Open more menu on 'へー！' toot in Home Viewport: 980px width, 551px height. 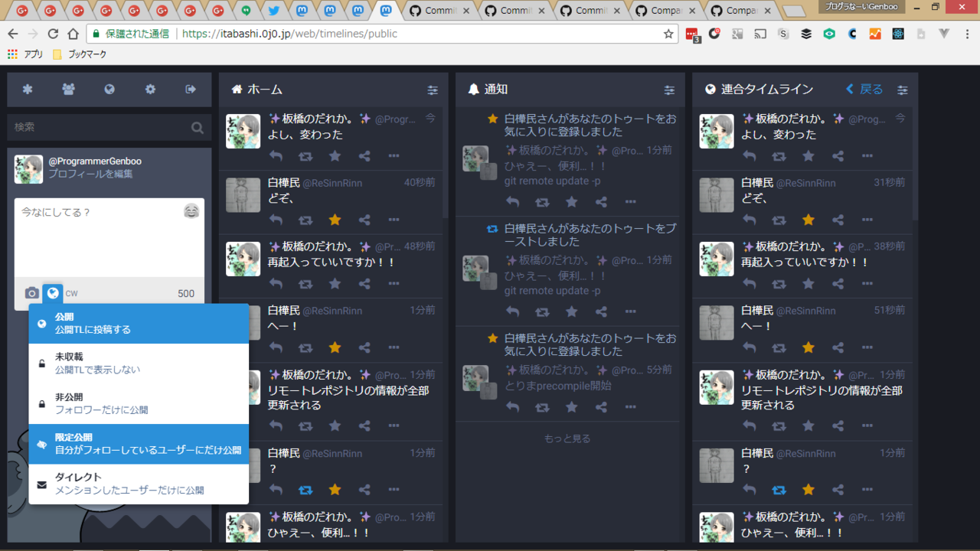tap(394, 347)
